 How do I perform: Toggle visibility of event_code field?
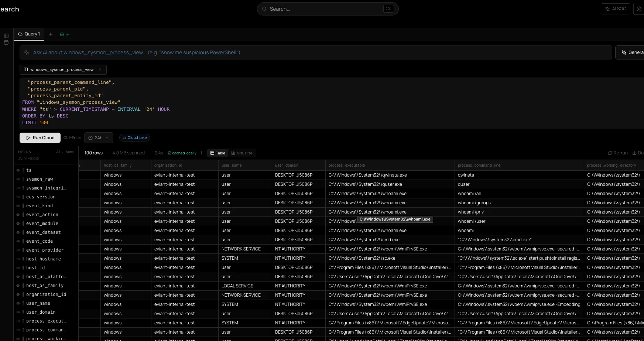18,241
